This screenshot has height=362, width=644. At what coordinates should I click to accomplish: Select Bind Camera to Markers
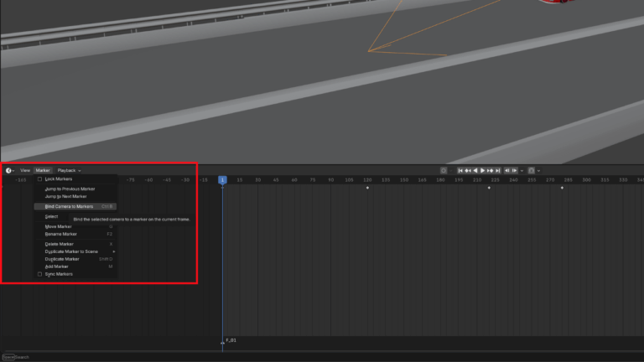pyautogui.click(x=75, y=206)
